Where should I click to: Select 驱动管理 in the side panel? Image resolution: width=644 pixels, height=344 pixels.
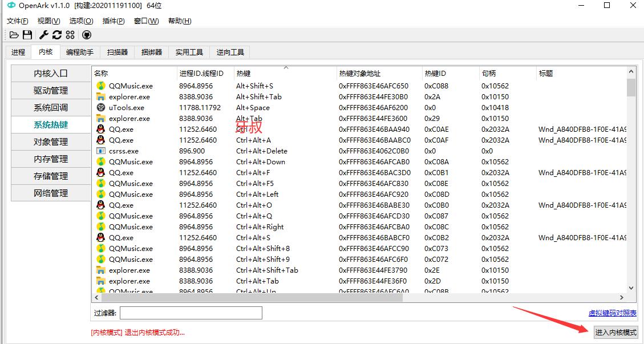point(51,90)
